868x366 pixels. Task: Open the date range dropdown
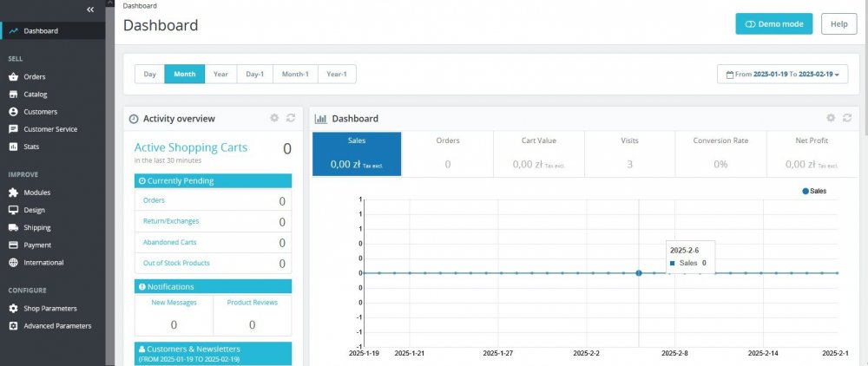click(x=782, y=74)
